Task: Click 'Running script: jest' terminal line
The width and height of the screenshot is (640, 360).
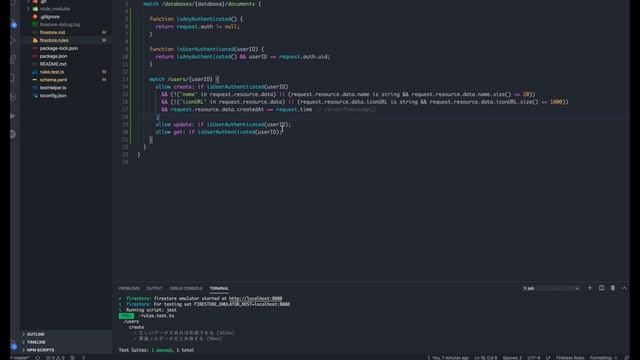Action: (x=151, y=310)
